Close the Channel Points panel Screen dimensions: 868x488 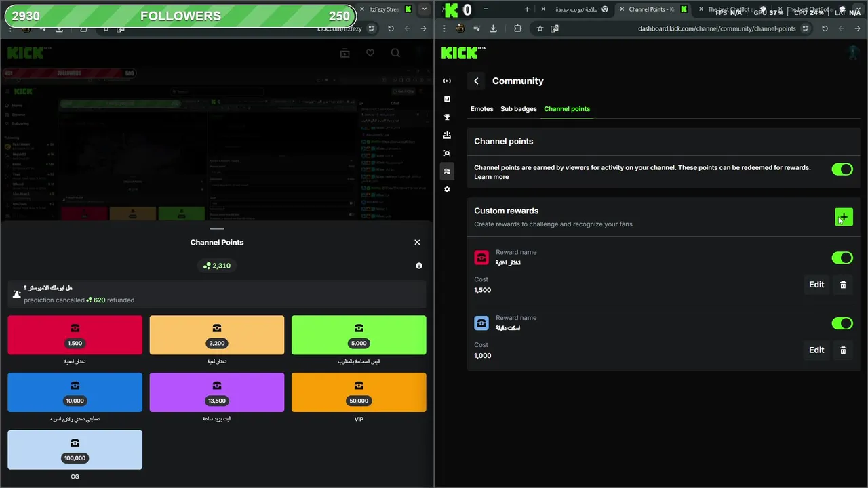click(x=417, y=242)
